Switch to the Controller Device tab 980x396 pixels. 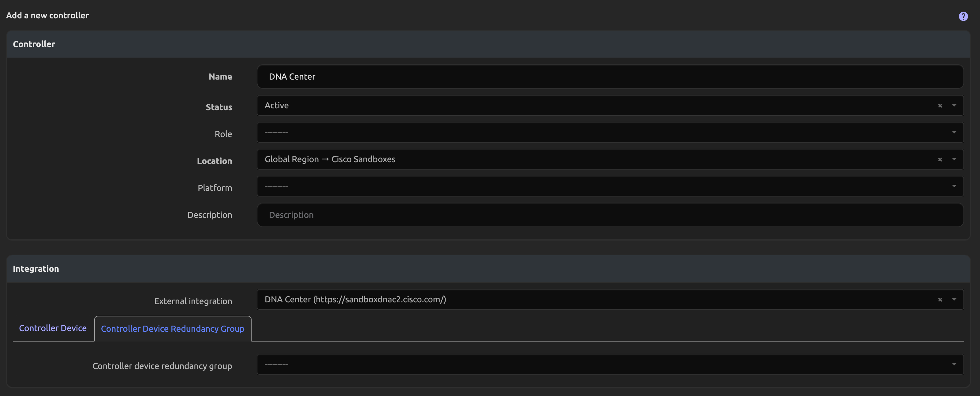click(x=53, y=328)
